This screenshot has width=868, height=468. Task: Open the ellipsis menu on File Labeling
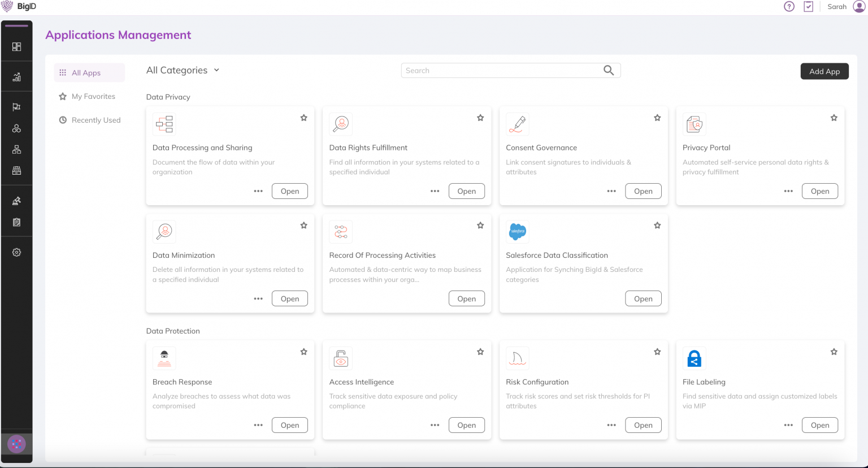coord(788,425)
